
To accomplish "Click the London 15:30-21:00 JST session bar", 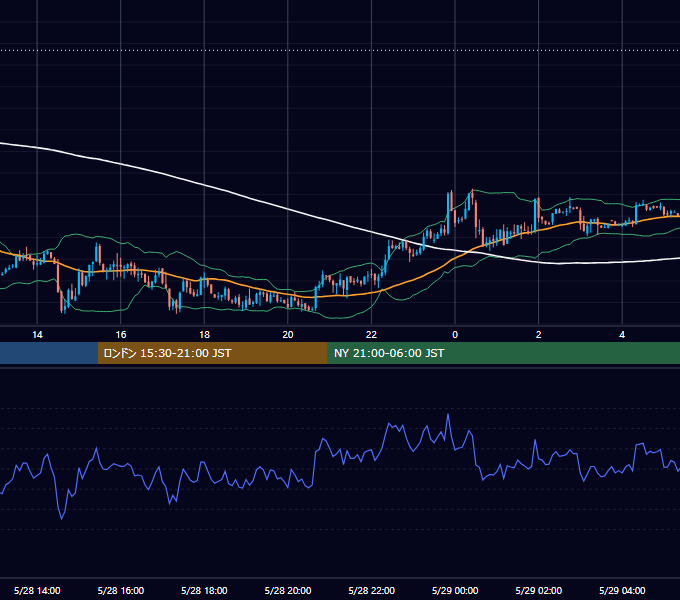I will 212,353.
